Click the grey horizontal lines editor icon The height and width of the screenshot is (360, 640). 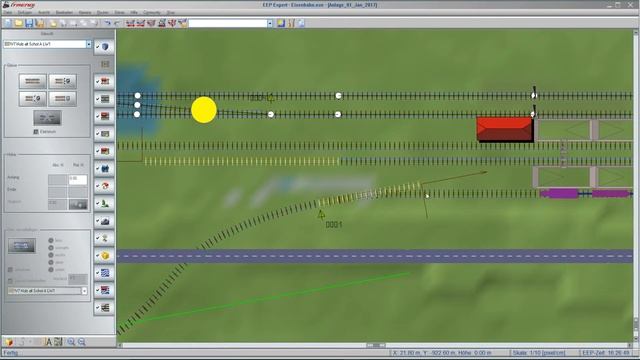[104, 307]
